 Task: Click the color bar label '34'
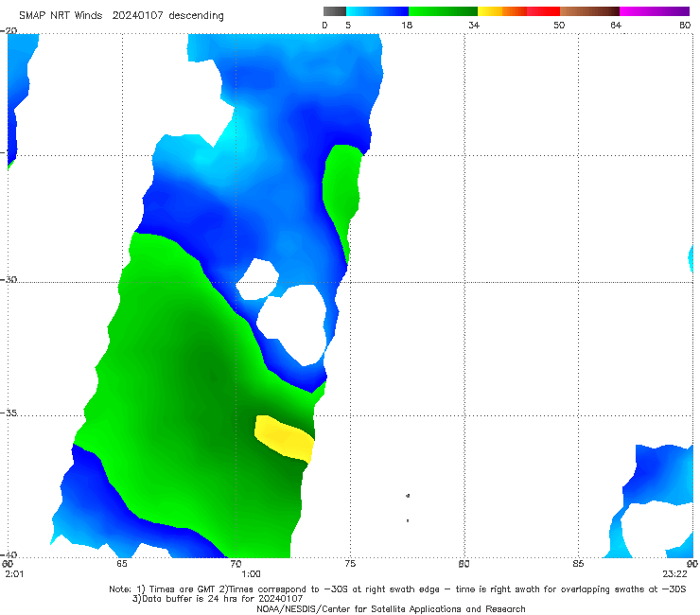click(474, 25)
